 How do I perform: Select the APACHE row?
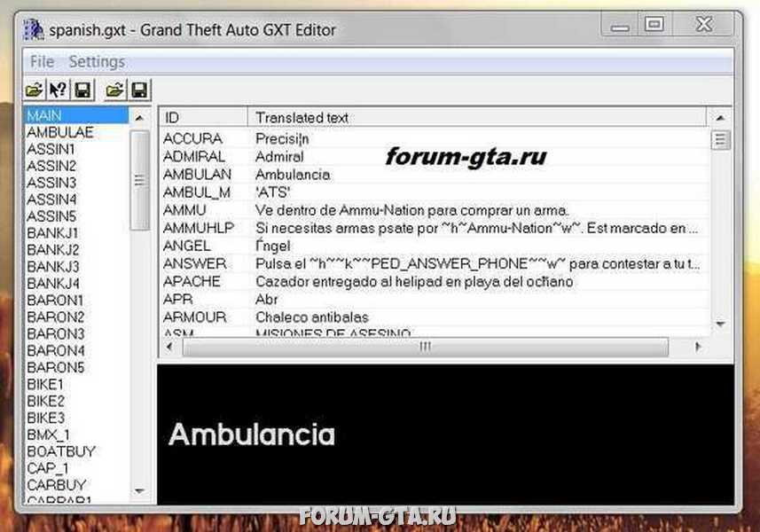click(435, 281)
